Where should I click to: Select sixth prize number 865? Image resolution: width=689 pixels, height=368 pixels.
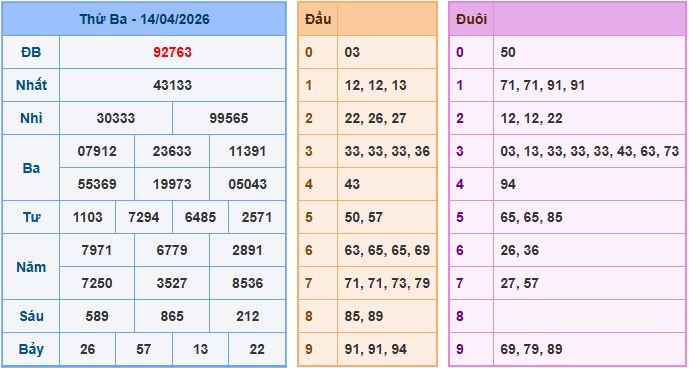coord(172,316)
